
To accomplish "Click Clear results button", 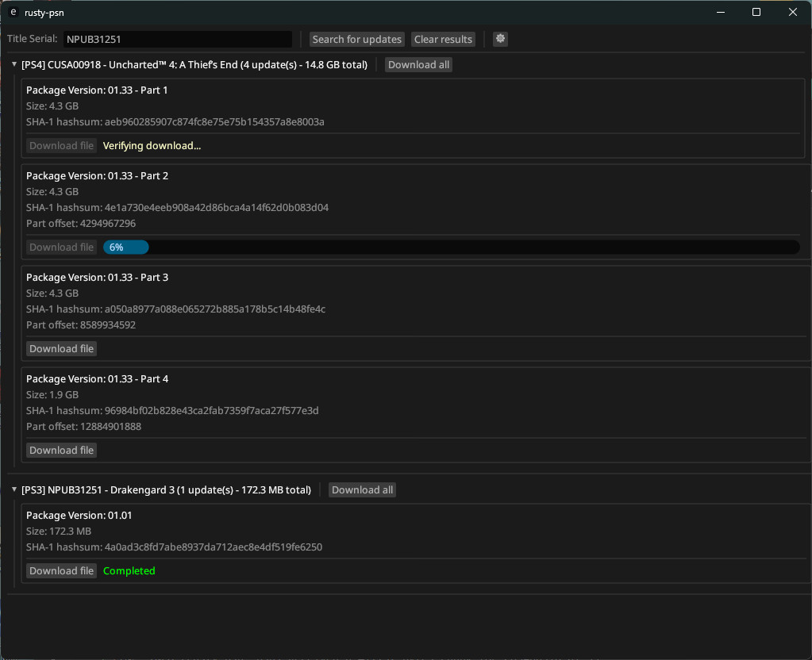I will 443,40.
